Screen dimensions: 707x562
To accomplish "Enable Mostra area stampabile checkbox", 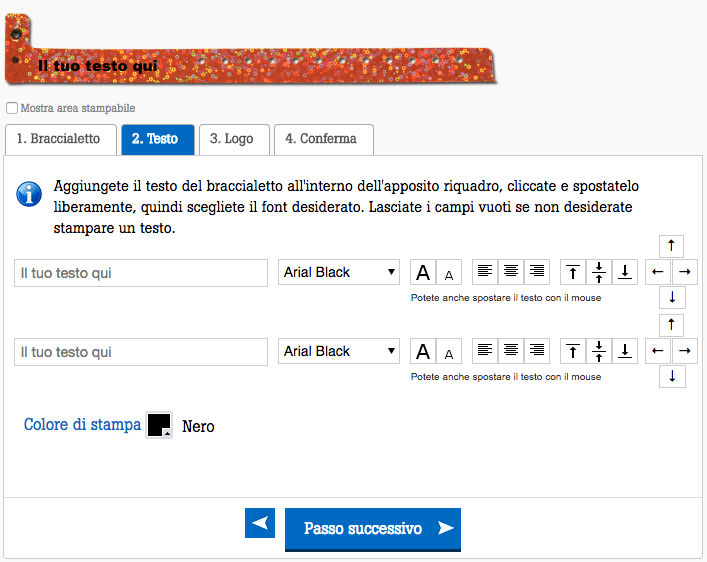I will pyautogui.click(x=12, y=108).
